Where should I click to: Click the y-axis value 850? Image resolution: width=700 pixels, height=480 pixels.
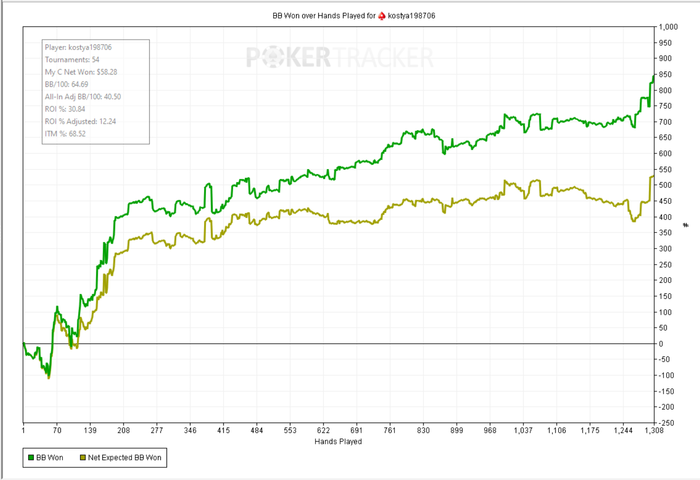click(x=665, y=75)
